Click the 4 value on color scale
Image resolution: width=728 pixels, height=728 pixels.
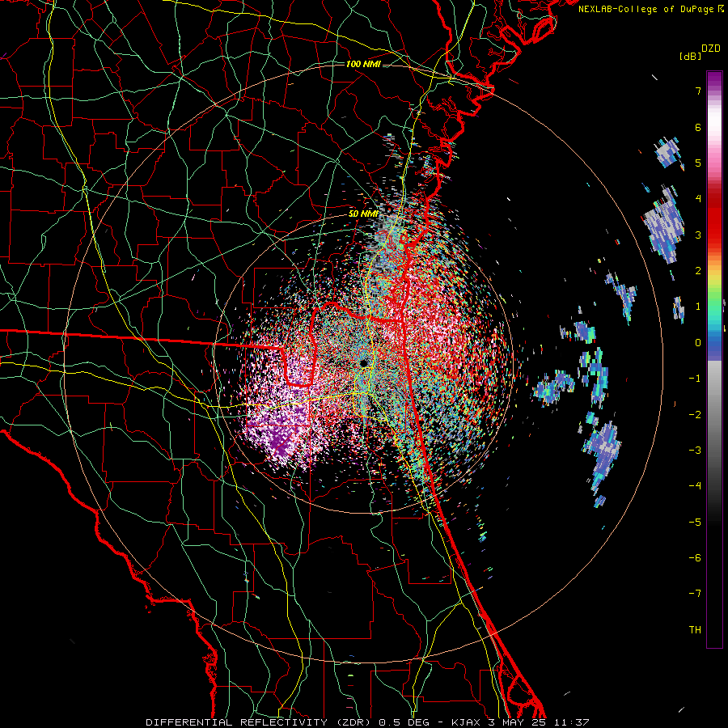coord(698,199)
